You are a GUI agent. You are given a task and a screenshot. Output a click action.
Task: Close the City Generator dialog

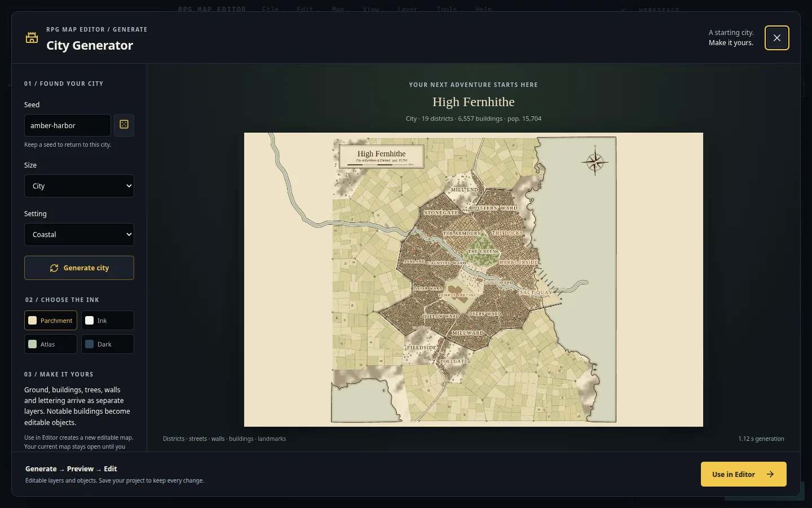(777, 38)
